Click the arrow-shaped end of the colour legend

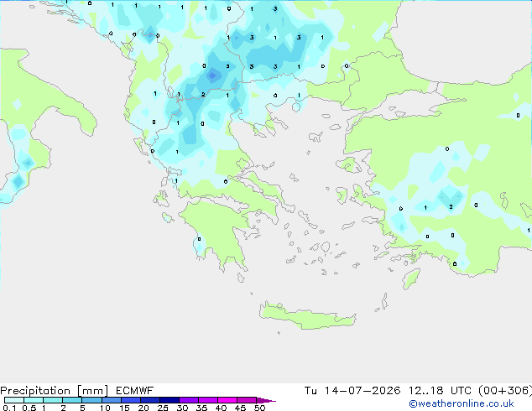tap(266, 400)
